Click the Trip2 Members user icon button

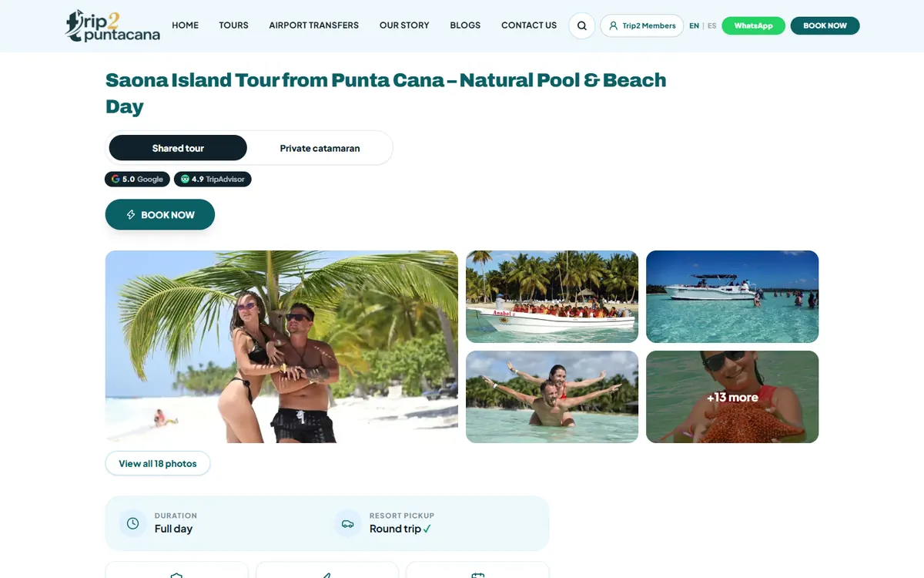coord(641,25)
